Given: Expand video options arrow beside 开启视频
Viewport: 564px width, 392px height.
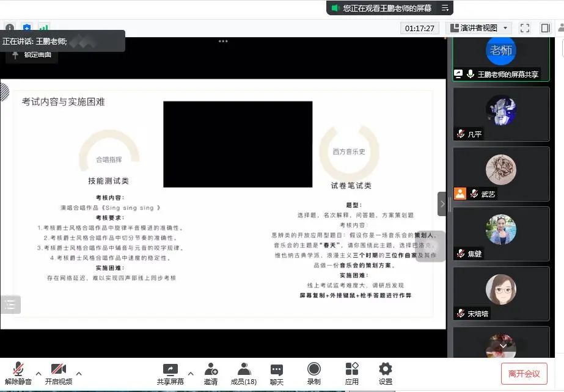Looking at the screenshot, I should 78,373.
